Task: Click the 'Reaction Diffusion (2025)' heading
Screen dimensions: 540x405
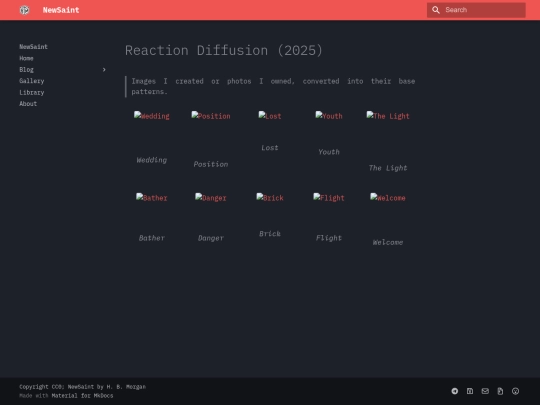Action: pyautogui.click(x=224, y=51)
